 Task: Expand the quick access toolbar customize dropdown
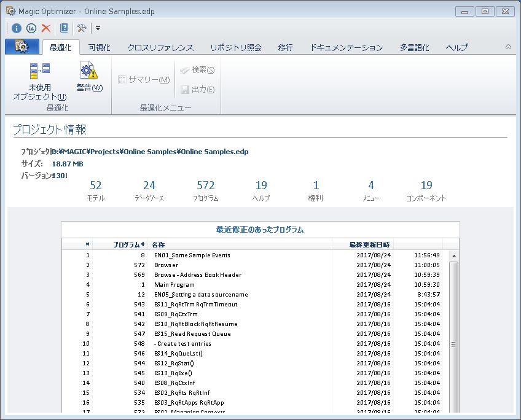tap(98, 28)
